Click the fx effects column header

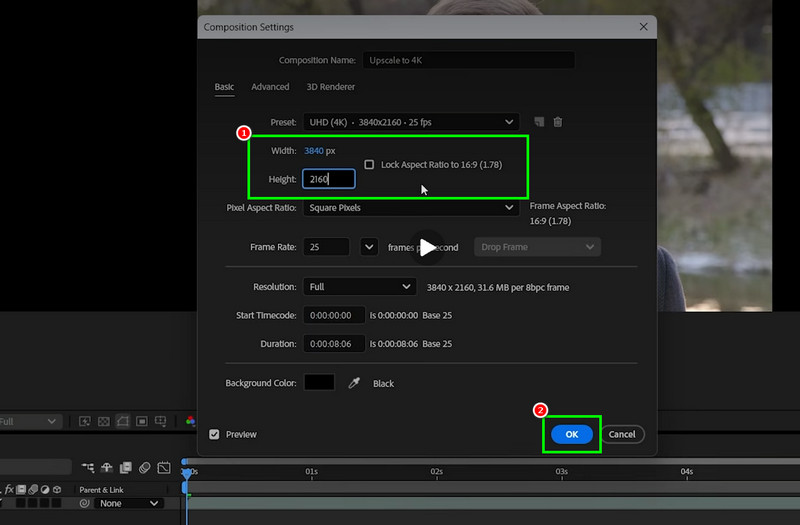(x=9, y=489)
